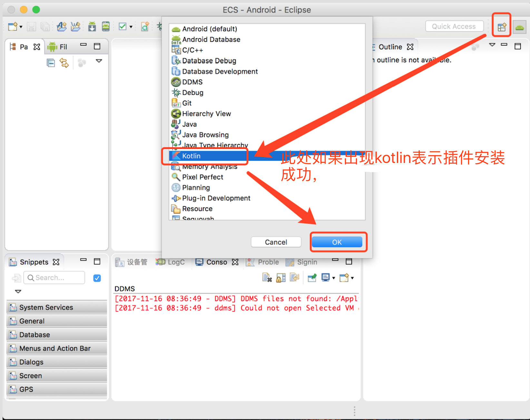The image size is (530, 420).
Task: Click the Open Perspective icon
Action: click(502, 27)
